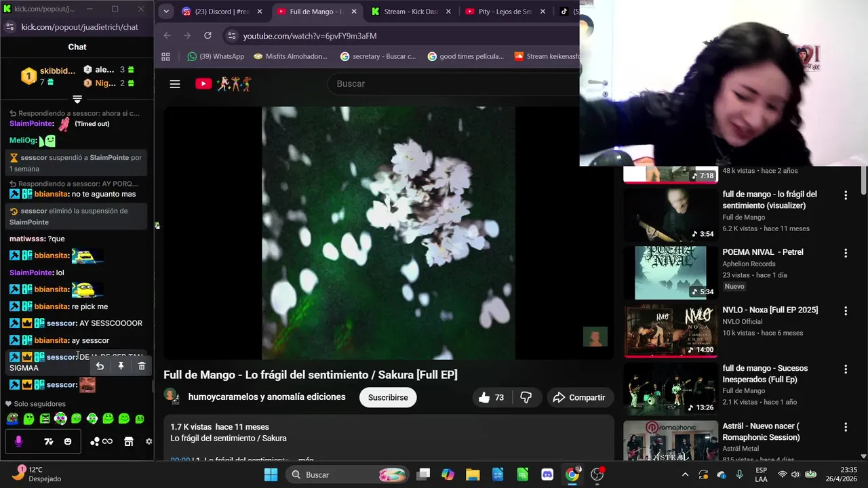Go back in browser history
This screenshot has height=488, width=868.
point(167,36)
